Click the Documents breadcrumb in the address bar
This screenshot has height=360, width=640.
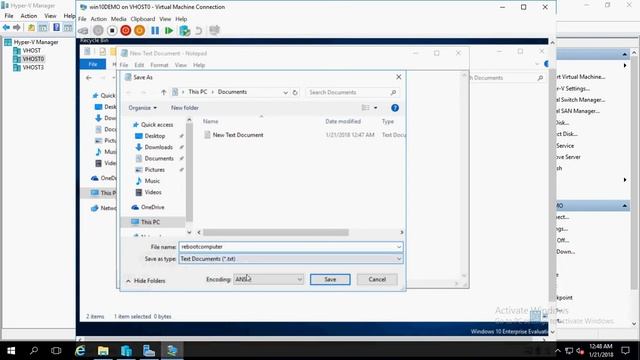pos(232,92)
